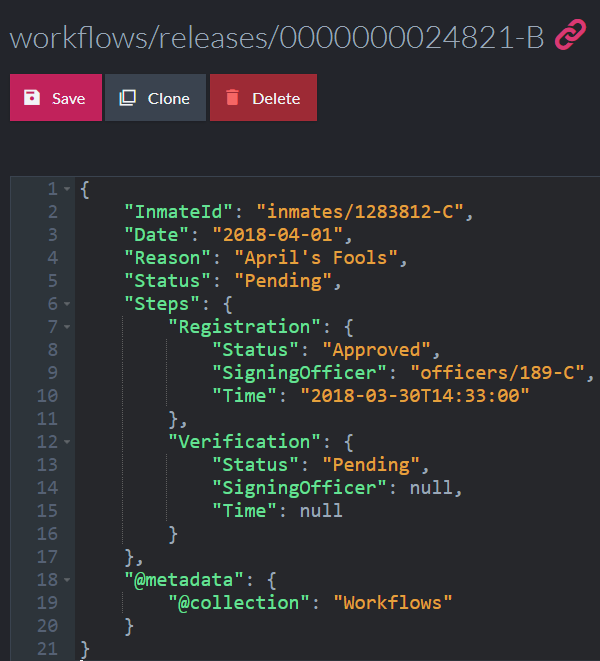
Task: Click the "Reason" key
Action: pyautogui.click(x=167, y=258)
